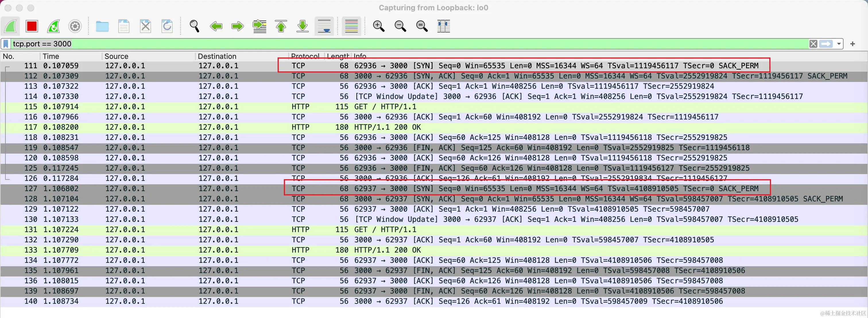Click the find packet magnifier icon
Screen dimensions: 868x318
coord(194,26)
